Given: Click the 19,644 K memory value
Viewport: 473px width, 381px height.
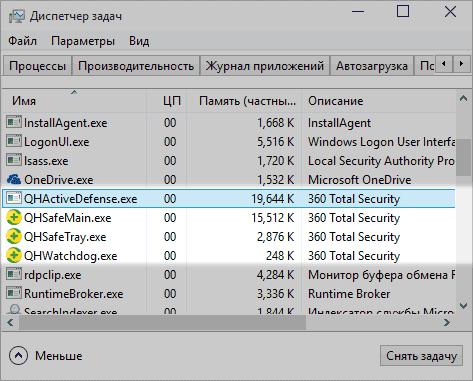Looking at the screenshot, I should click(273, 199).
